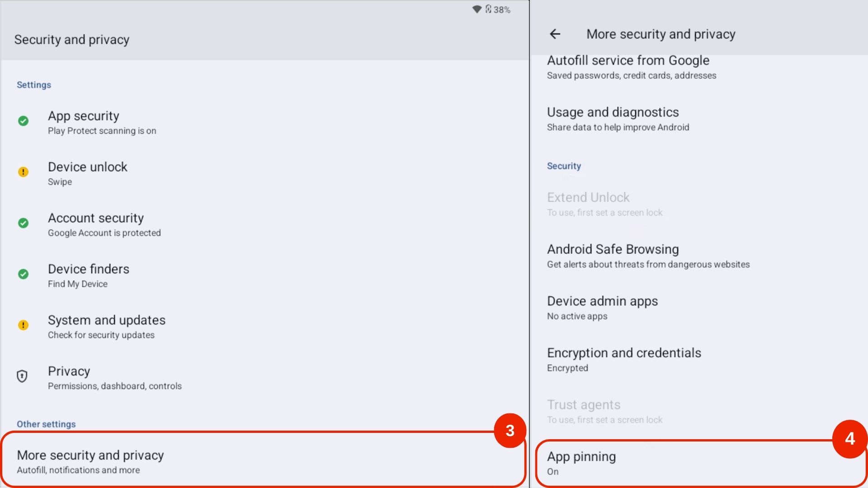This screenshot has height=488, width=868.
Task: Open Device finders entry
Action: (x=89, y=275)
